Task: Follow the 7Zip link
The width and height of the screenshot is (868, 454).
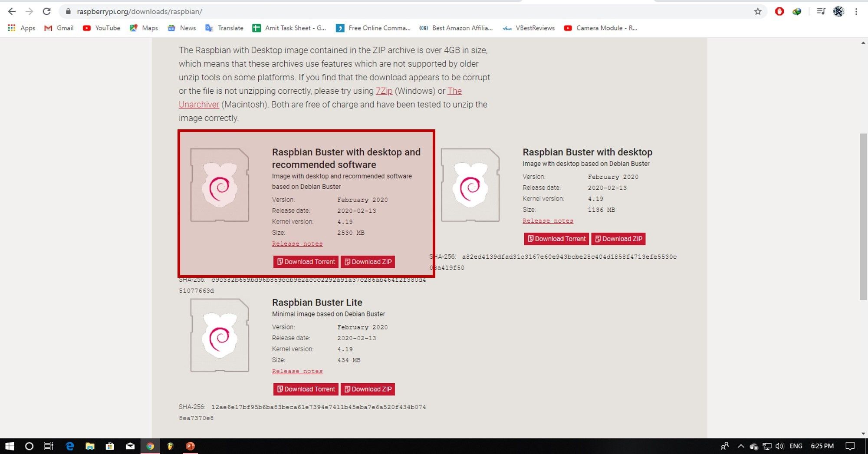Action: point(384,91)
